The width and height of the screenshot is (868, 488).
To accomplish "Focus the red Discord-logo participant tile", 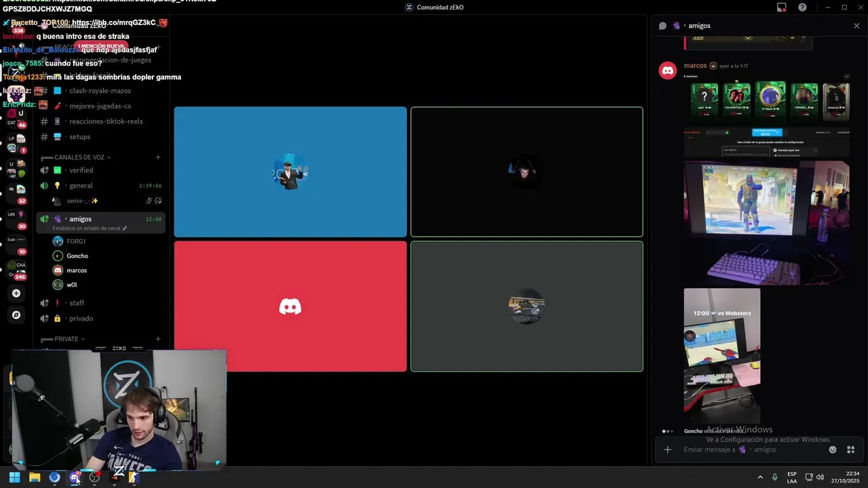I will coord(290,306).
